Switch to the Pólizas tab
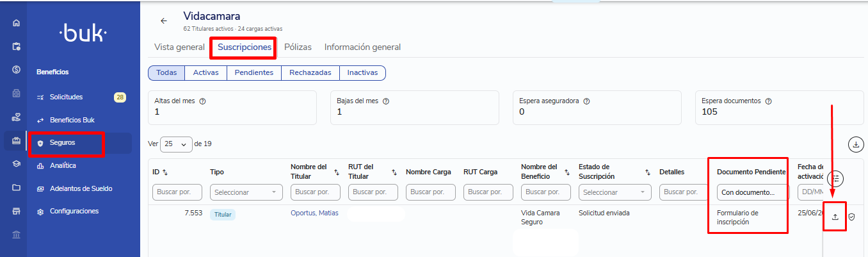 pos(298,47)
